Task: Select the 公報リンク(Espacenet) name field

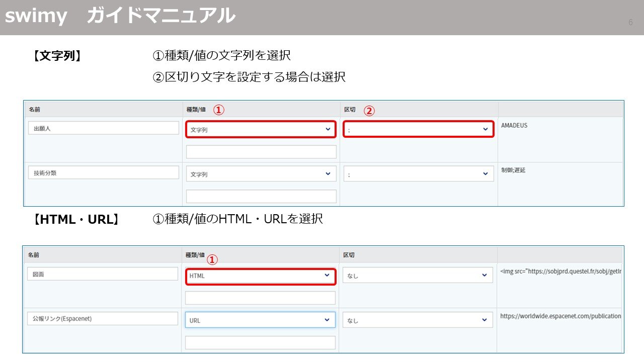Action: (103, 318)
